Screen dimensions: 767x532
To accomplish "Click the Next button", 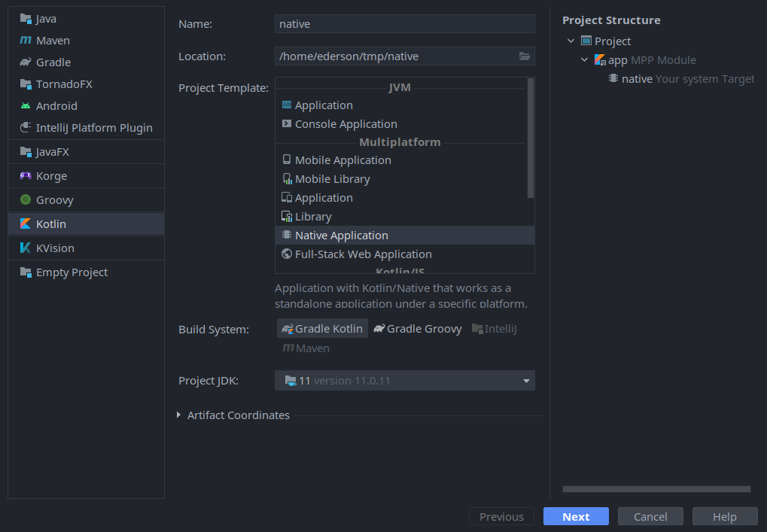I will point(576,516).
